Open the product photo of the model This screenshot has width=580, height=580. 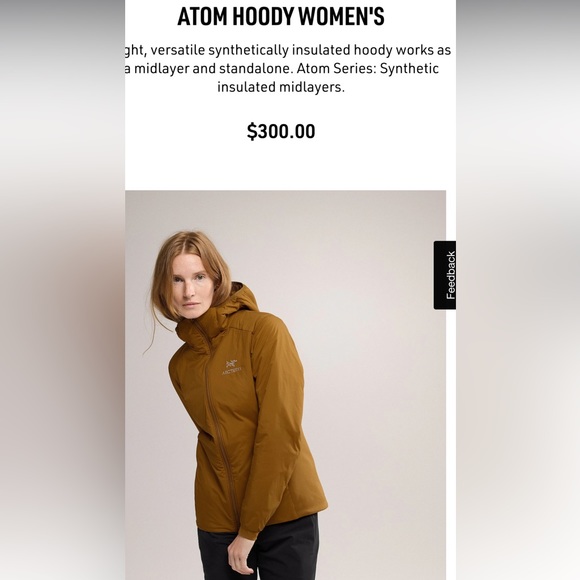pos(286,385)
